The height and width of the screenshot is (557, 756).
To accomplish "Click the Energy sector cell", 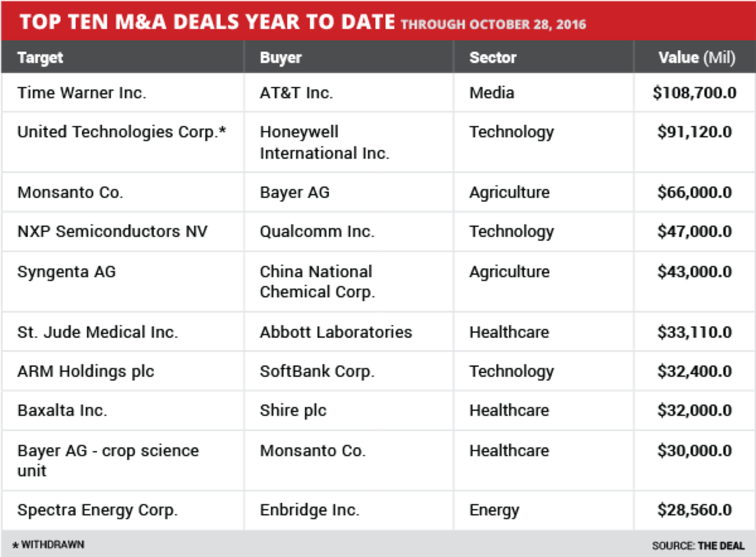I will [495, 510].
